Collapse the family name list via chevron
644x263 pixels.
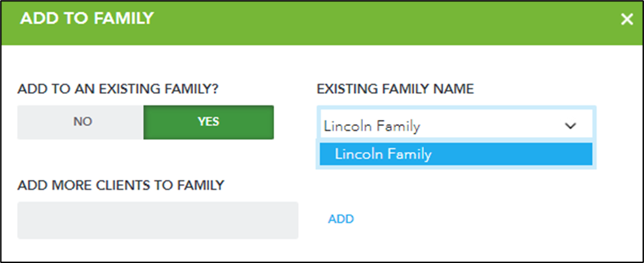click(x=570, y=126)
